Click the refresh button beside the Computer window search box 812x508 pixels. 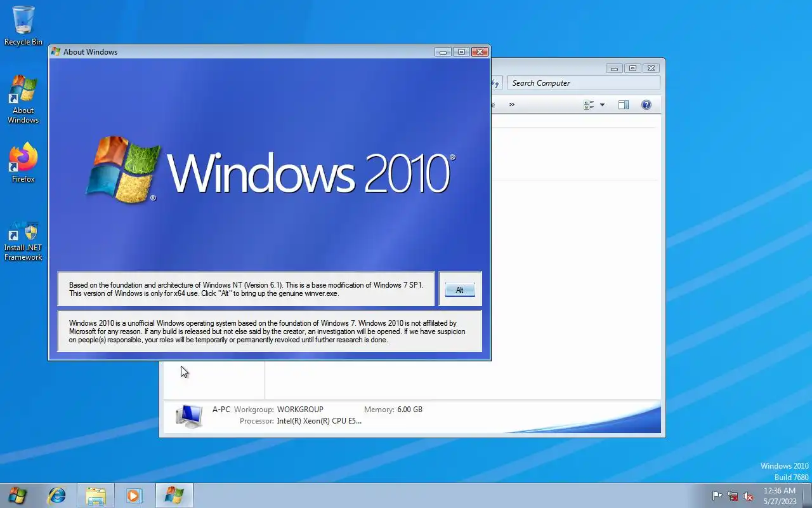point(497,83)
